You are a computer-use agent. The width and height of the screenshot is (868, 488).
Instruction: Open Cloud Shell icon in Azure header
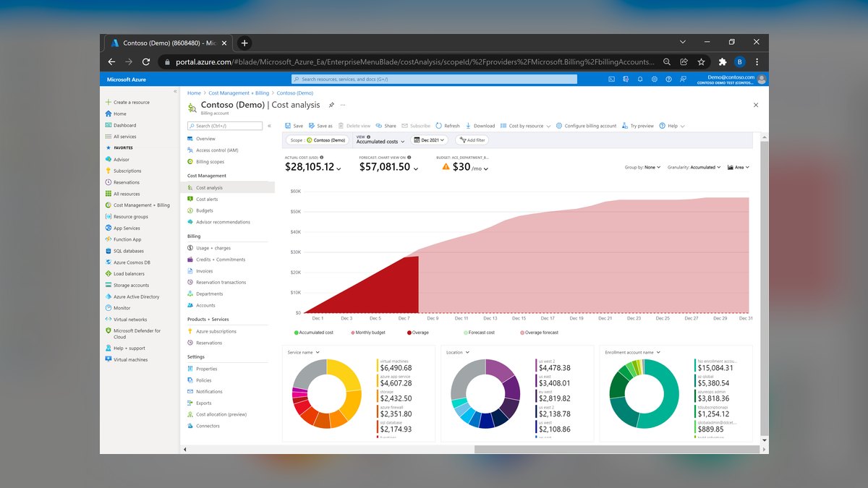[611, 79]
